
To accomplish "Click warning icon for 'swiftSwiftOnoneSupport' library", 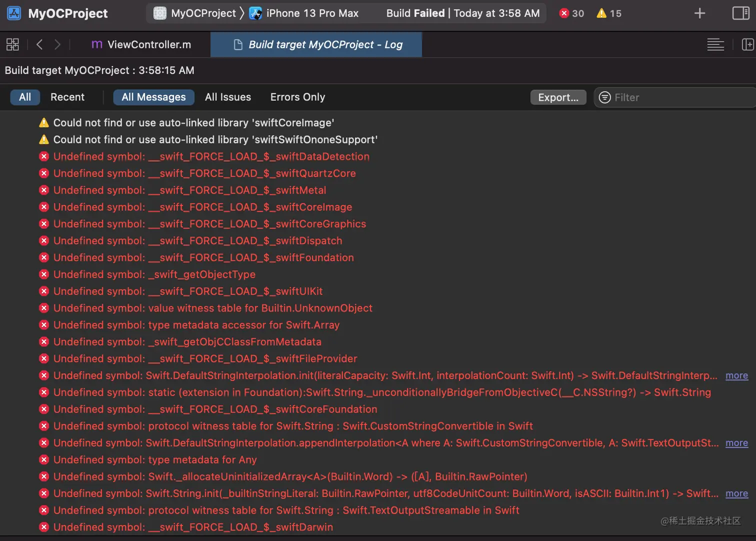I will coord(44,139).
